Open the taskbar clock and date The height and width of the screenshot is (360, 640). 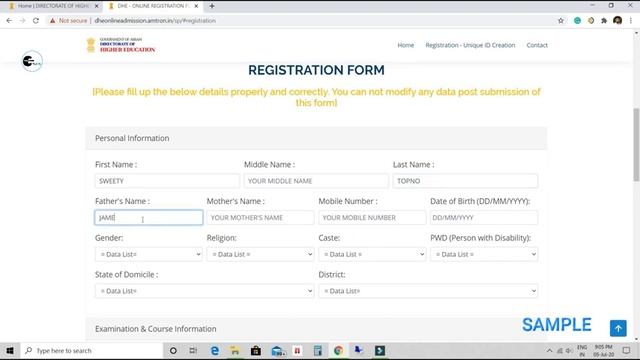point(604,351)
